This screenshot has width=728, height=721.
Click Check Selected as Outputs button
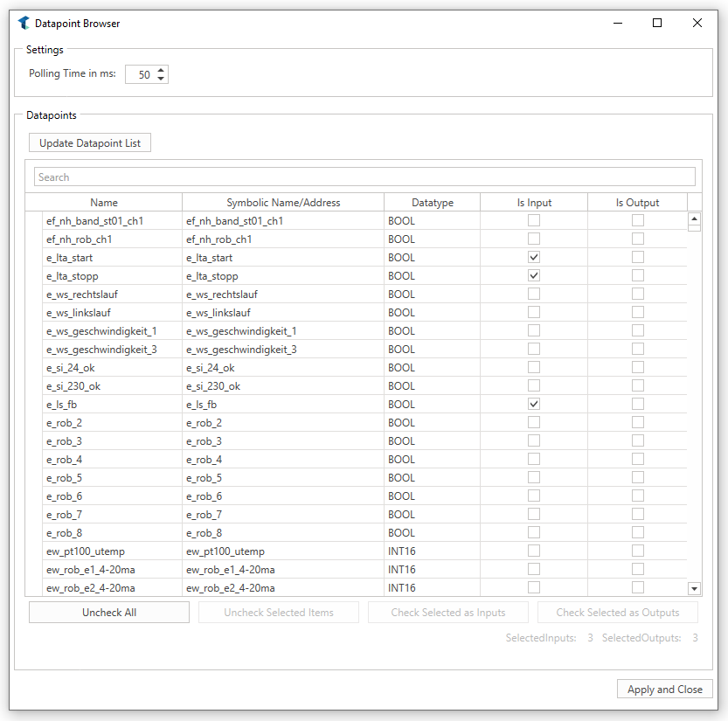(618, 613)
